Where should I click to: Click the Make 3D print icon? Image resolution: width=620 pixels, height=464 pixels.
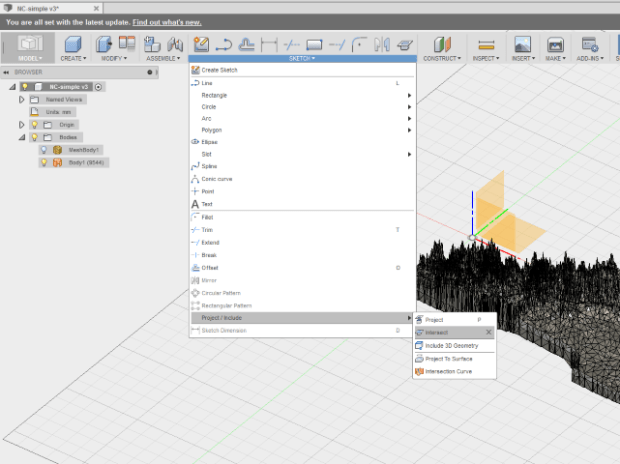556,44
